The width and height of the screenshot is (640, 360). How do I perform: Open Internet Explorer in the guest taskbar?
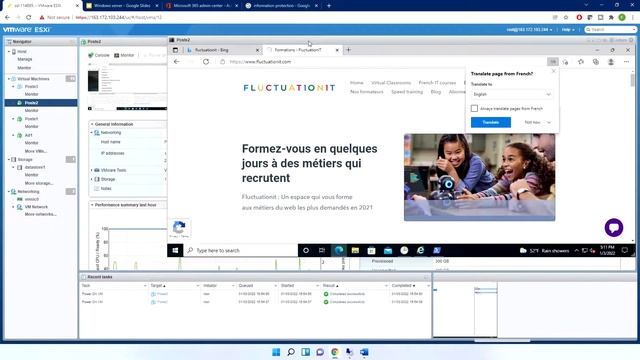(420, 250)
